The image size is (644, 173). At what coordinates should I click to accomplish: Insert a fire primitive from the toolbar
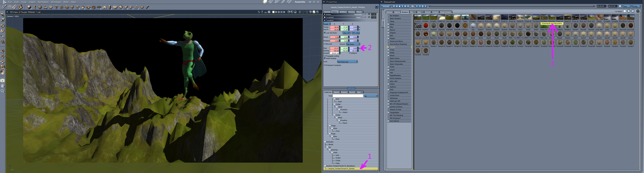tap(83, 7)
